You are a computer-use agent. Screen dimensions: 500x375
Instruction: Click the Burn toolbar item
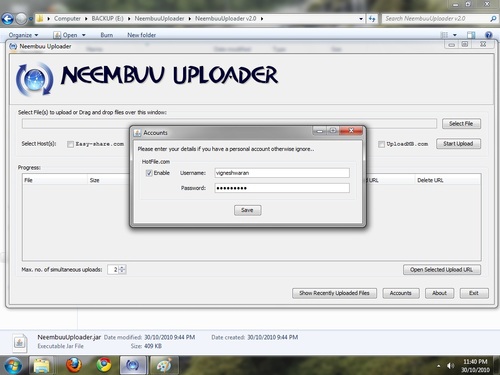107,35
